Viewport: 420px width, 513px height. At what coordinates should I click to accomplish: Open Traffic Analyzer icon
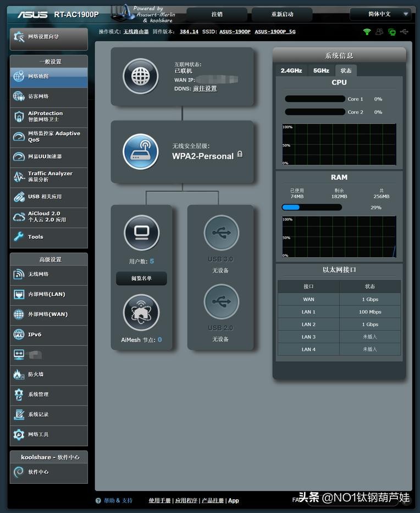coord(19,176)
